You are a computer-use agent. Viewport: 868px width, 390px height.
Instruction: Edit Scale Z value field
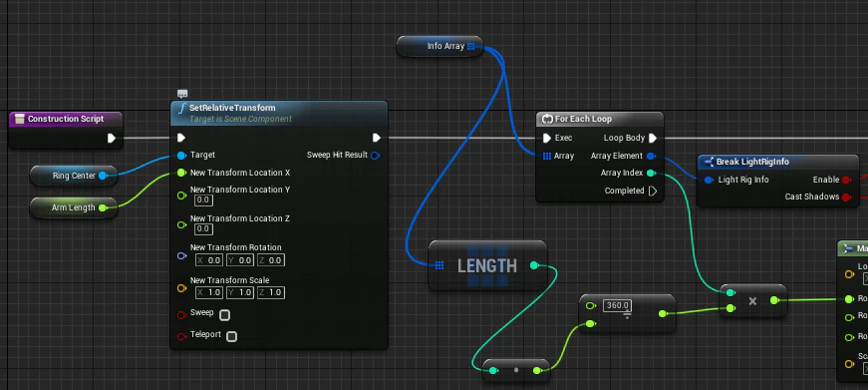[271, 292]
